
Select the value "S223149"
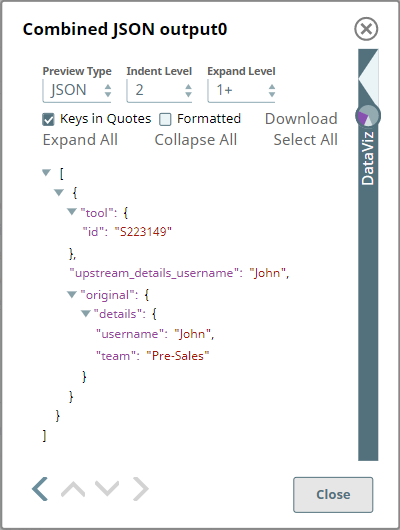coord(143,232)
